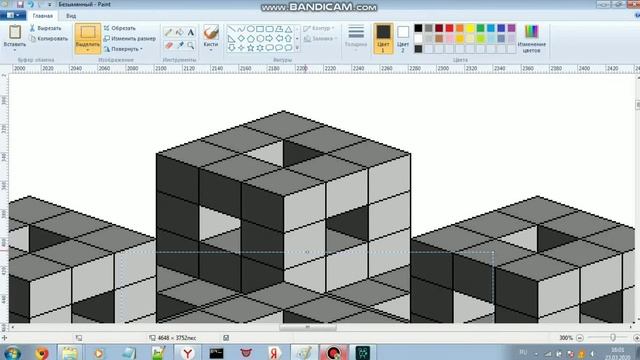Screen dimensions: 640x360
Task: Click Resize (Изменить размер)
Action: (130, 38)
